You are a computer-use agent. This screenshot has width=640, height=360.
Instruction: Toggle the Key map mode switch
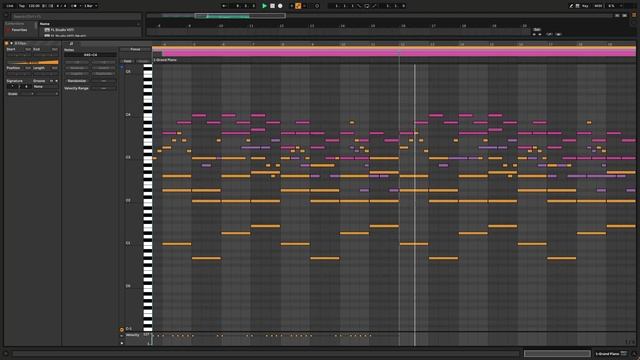pos(585,6)
